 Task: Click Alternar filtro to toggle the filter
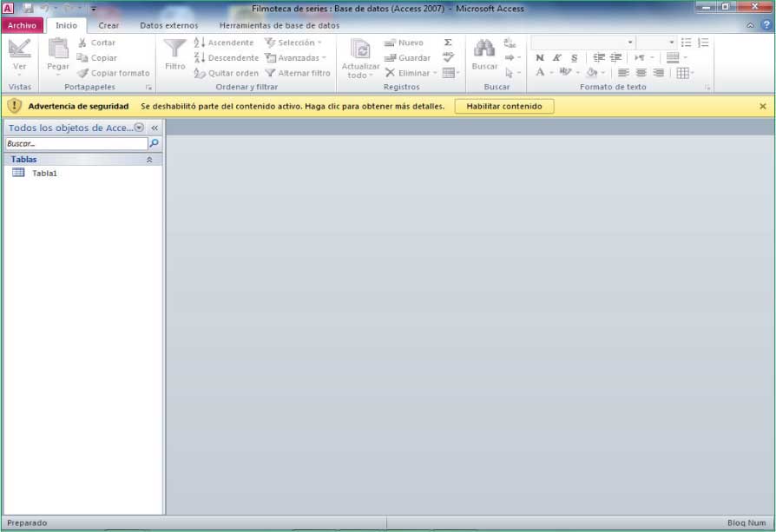tap(298, 74)
